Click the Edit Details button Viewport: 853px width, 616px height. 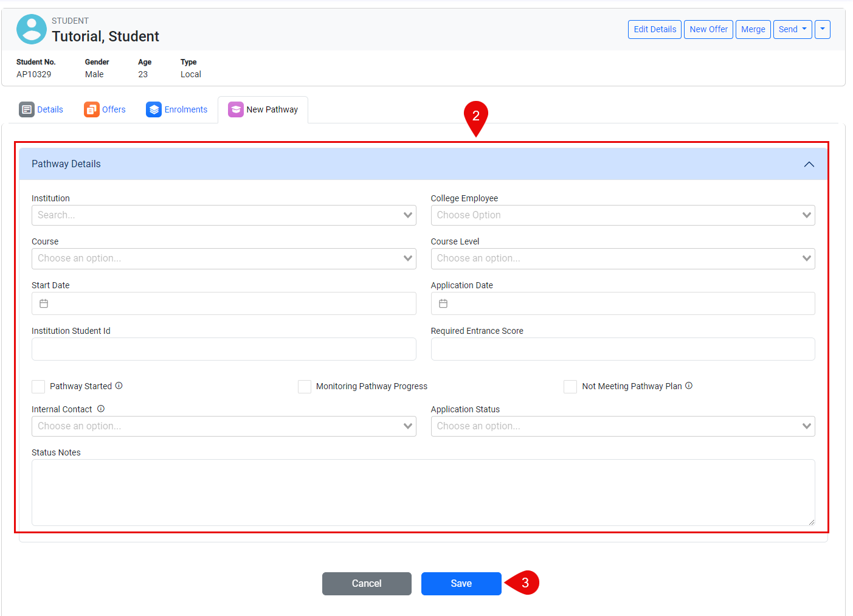point(654,29)
